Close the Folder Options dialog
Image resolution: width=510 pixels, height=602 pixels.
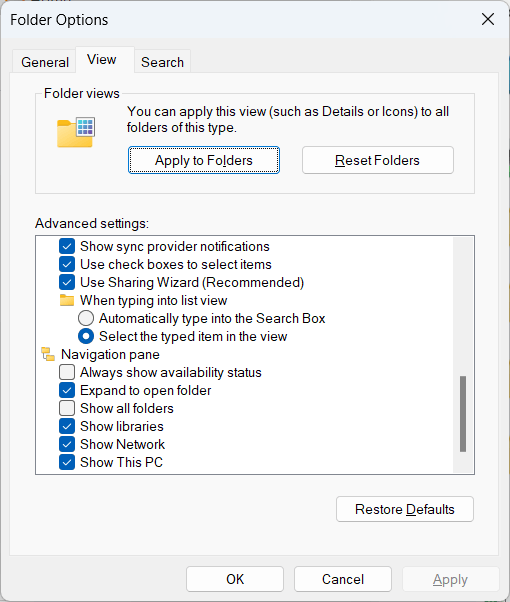488,19
